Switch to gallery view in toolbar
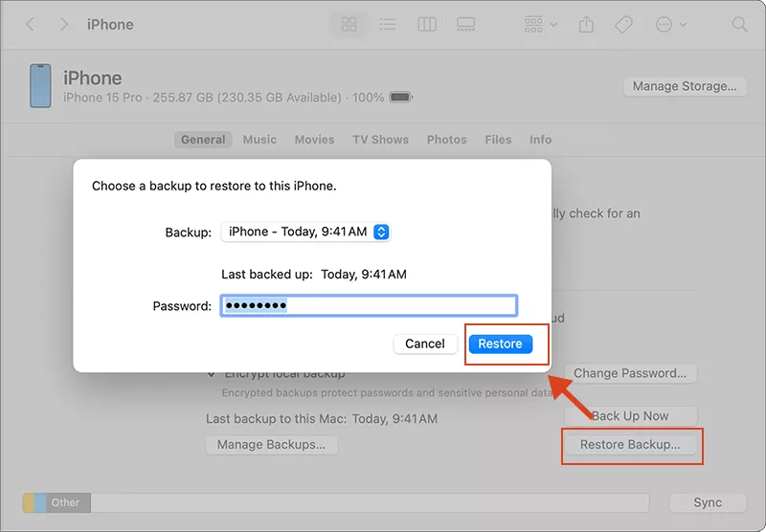This screenshot has width=766, height=532. pyautogui.click(x=465, y=25)
